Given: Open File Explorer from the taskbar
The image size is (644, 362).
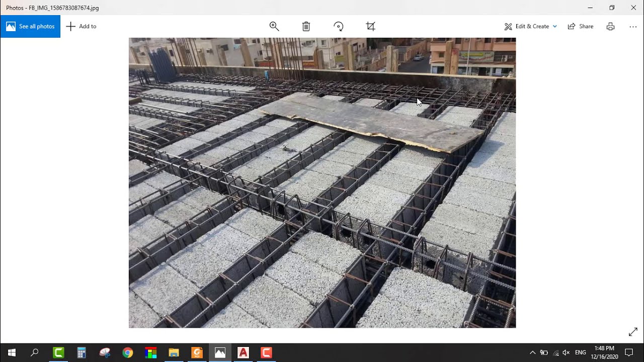Looking at the screenshot, I should tap(174, 352).
